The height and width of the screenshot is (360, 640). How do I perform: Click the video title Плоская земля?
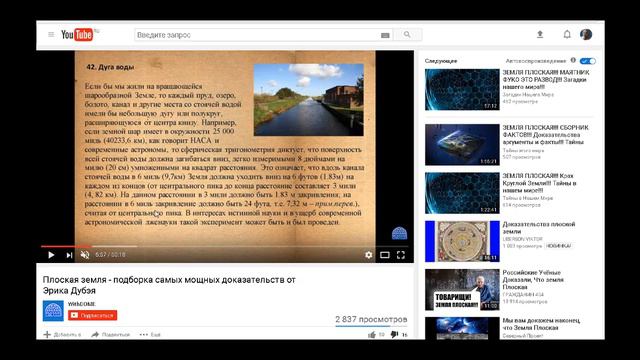[x=169, y=285]
